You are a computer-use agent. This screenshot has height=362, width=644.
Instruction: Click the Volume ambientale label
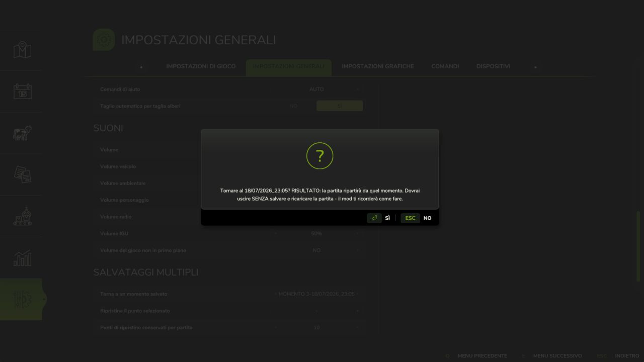point(123,183)
